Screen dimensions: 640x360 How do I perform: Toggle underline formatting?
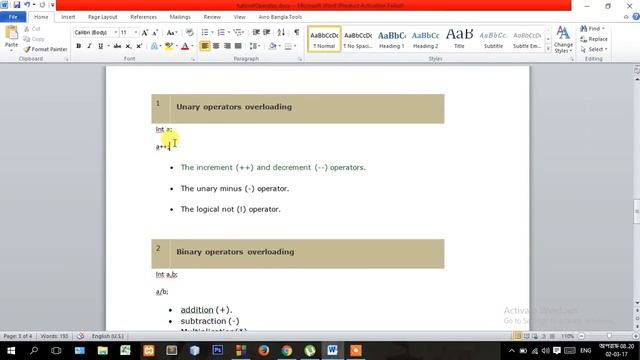(100, 46)
